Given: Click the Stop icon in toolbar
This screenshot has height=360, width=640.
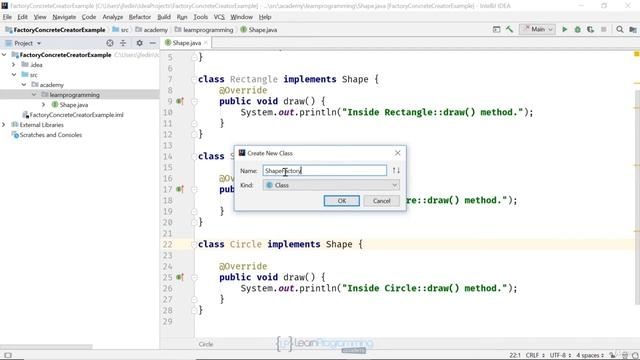Looking at the screenshot, I should [604, 29].
